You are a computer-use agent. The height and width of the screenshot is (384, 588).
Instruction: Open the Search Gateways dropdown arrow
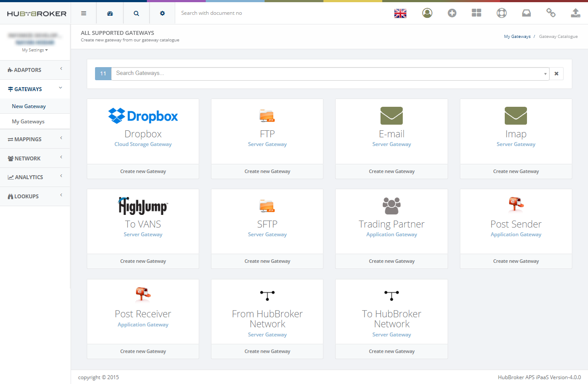[x=545, y=74]
